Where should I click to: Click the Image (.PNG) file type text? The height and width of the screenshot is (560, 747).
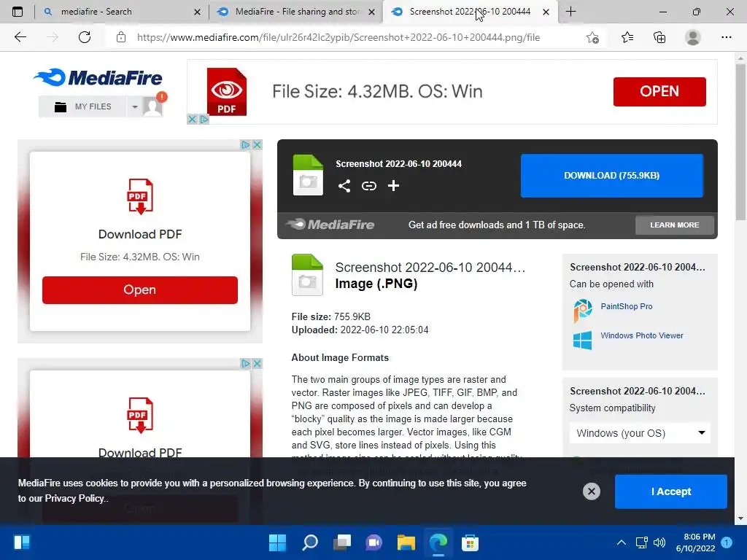[376, 284]
